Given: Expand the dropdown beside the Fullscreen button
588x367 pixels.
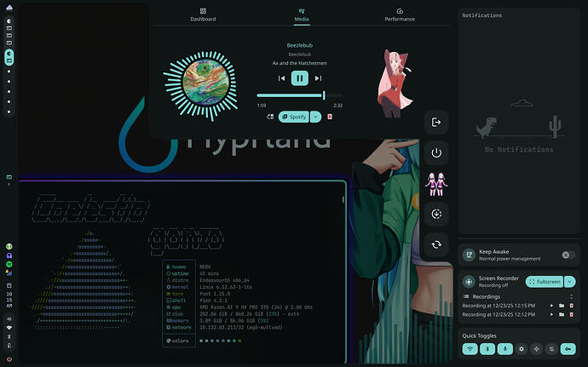Looking at the screenshot, I should (569, 282).
